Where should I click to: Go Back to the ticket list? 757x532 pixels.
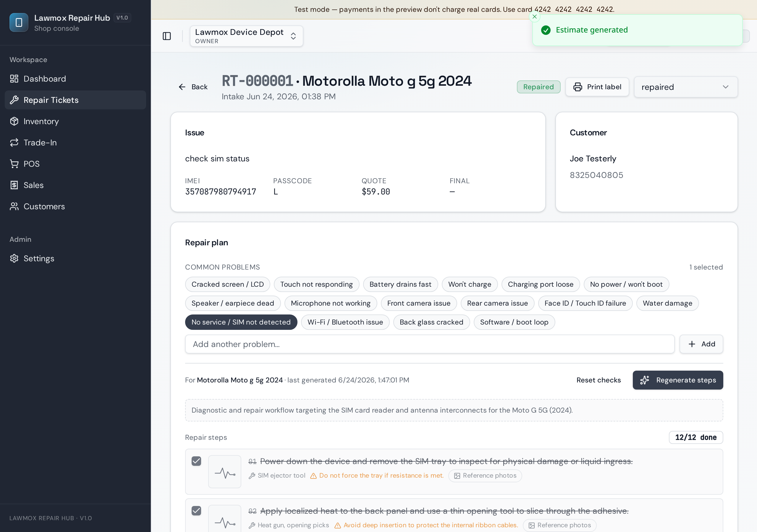(193, 87)
